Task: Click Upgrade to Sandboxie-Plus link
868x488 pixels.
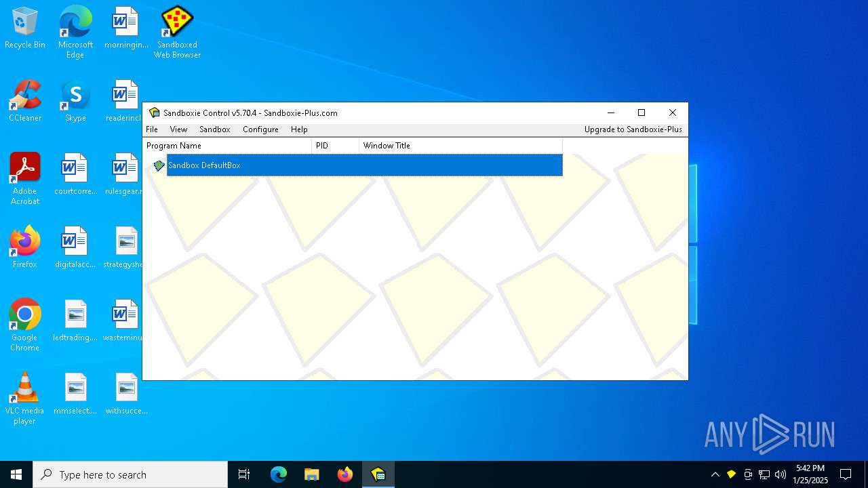Action: coord(633,129)
